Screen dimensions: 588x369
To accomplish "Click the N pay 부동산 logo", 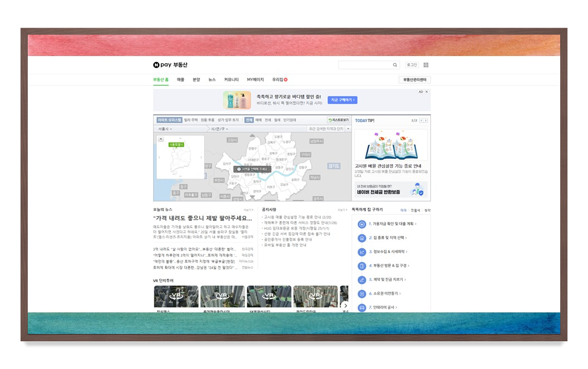I will [x=170, y=65].
